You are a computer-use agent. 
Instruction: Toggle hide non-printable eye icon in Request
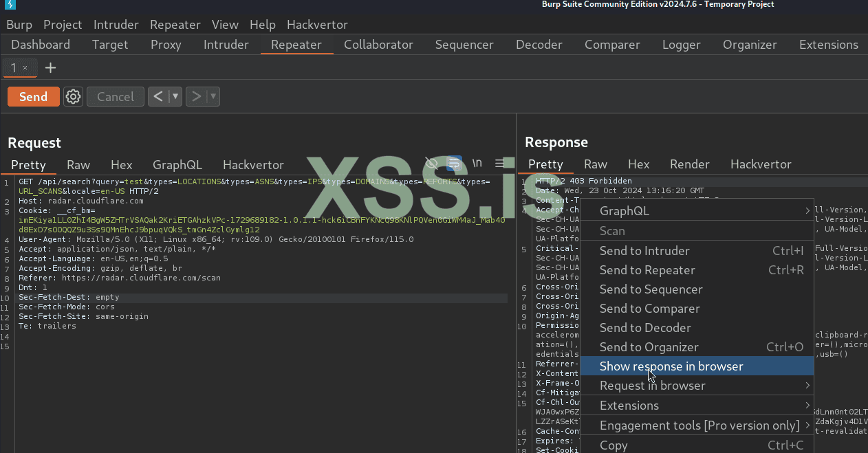pos(431,164)
